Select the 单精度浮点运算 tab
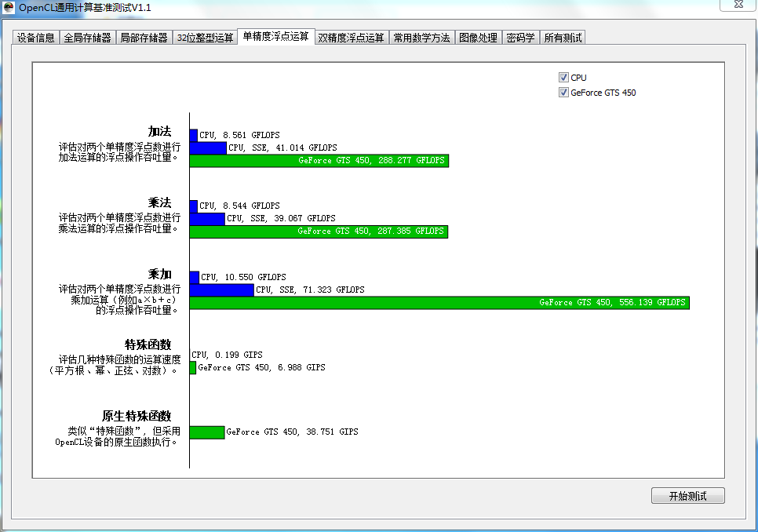 pyautogui.click(x=276, y=36)
